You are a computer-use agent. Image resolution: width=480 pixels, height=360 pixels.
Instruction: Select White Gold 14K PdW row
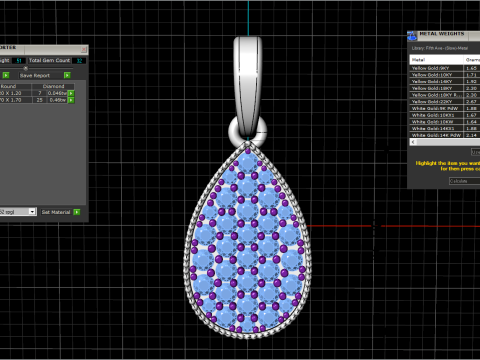[x=445, y=135]
